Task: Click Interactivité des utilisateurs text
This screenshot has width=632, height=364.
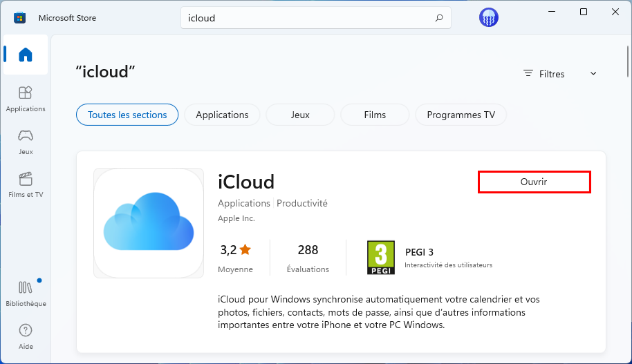Action: pyautogui.click(x=448, y=265)
